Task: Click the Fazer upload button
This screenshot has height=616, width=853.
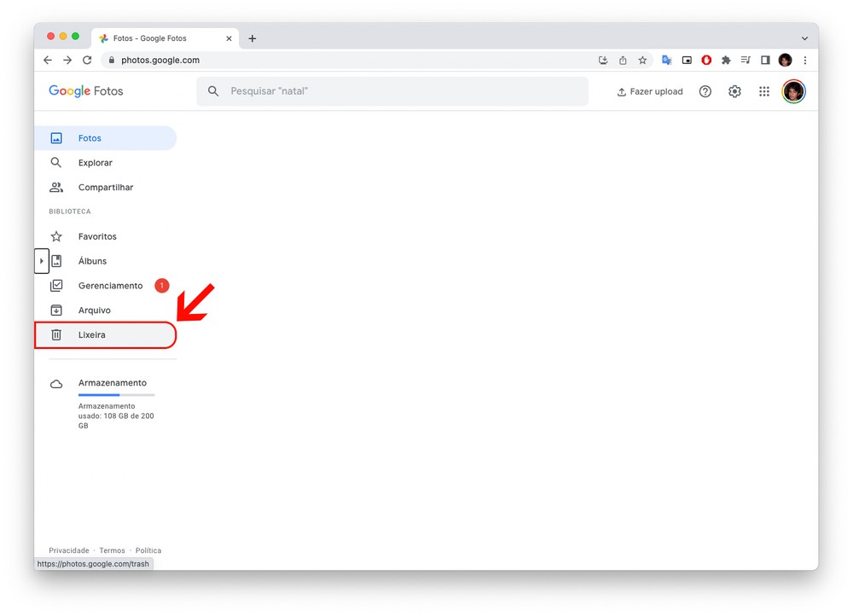Action: (x=649, y=91)
